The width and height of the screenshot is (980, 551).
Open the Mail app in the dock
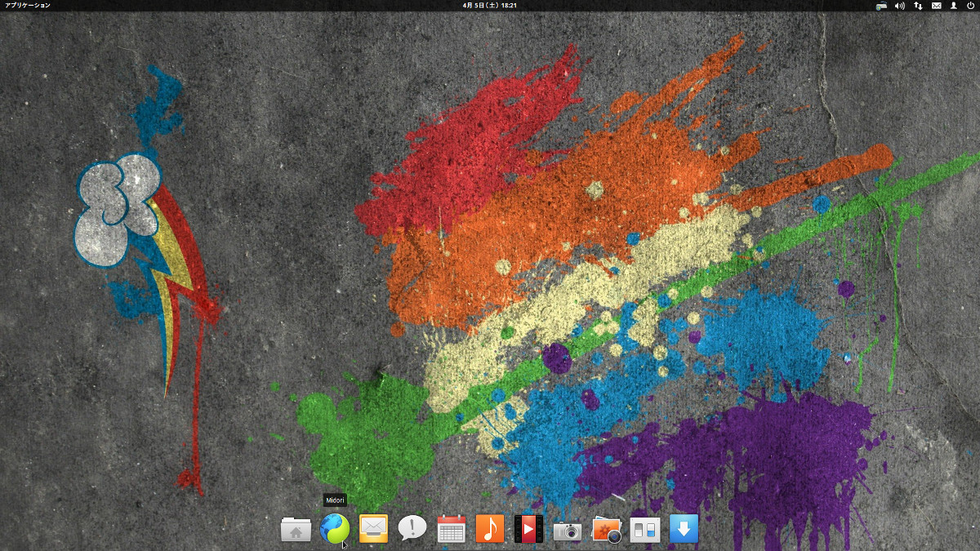373,530
